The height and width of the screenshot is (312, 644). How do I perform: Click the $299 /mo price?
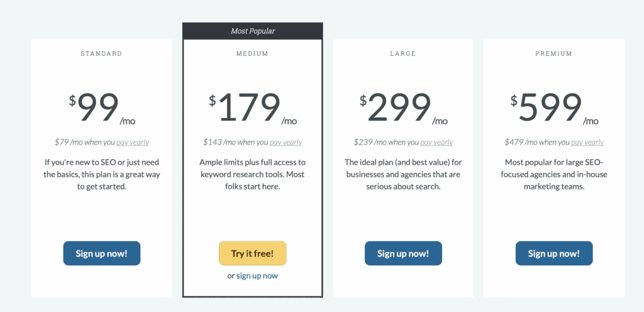pos(403,108)
